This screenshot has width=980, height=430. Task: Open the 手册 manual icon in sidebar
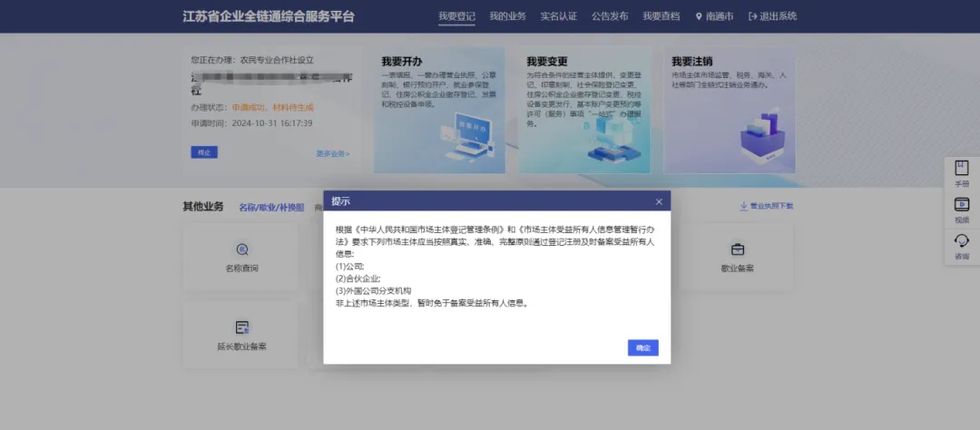(962, 169)
